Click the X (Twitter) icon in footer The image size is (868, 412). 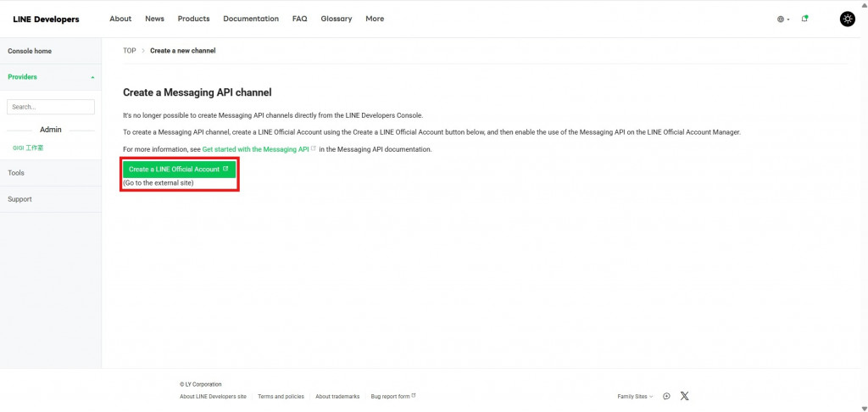point(685,396)
